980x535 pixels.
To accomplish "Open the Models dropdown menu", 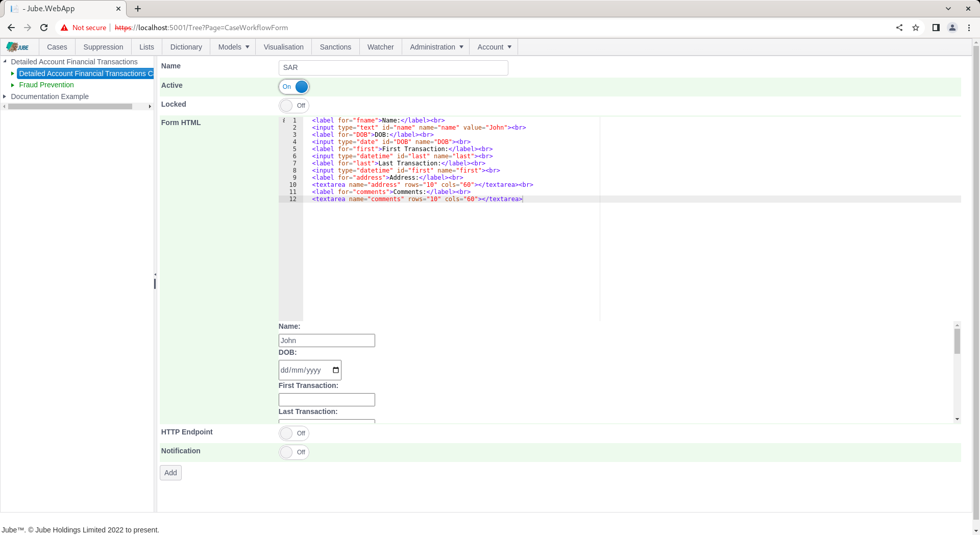I will (x=233, y=47).
